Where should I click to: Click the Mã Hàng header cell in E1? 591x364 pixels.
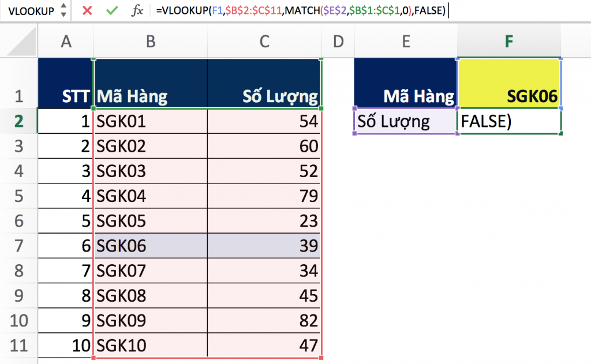(405, 82)
